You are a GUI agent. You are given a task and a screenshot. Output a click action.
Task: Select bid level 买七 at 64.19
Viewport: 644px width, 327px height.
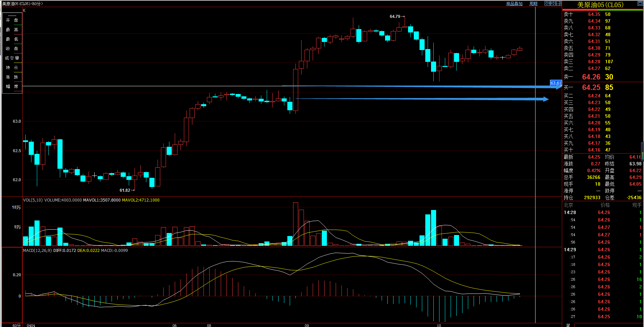[x=603, y=130]
